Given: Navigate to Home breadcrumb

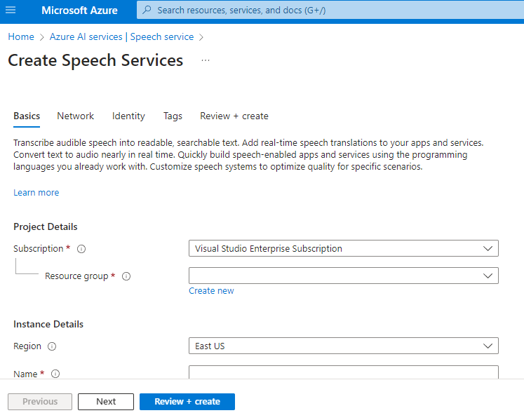Looking at the screenshot, I should coord(21,36).
